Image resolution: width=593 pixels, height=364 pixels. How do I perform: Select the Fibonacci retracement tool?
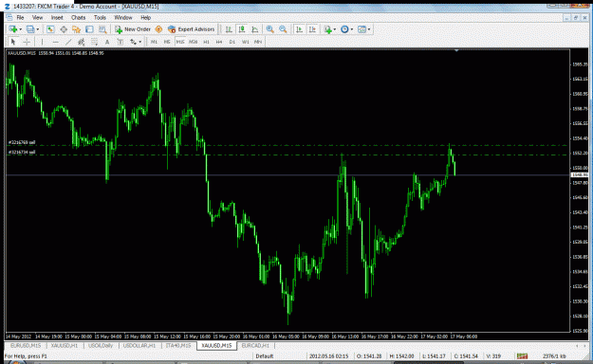click(x=94, y=42)
